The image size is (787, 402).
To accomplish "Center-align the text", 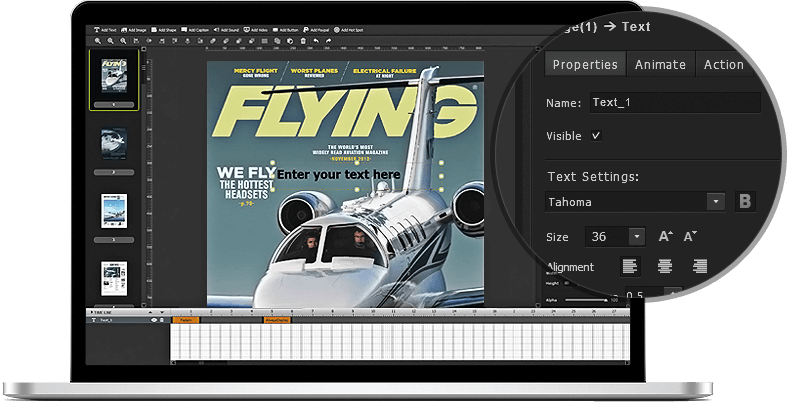I will click(x=665, y=266).
